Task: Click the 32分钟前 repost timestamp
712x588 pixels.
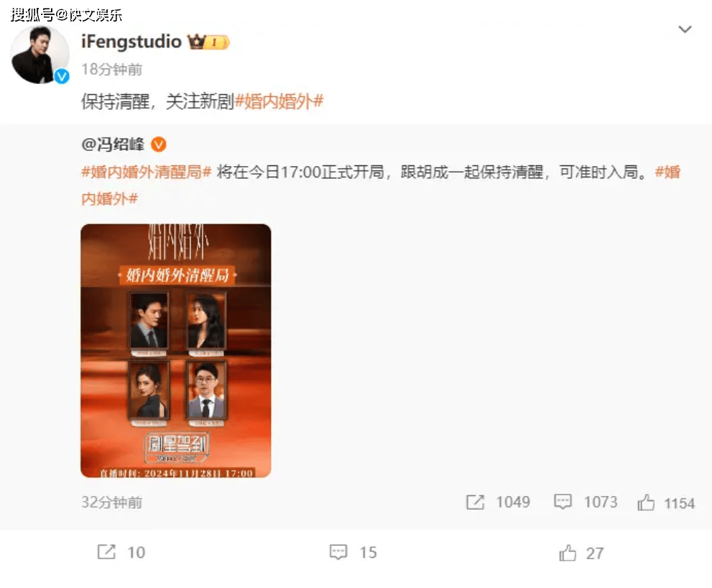Action: 111,502
